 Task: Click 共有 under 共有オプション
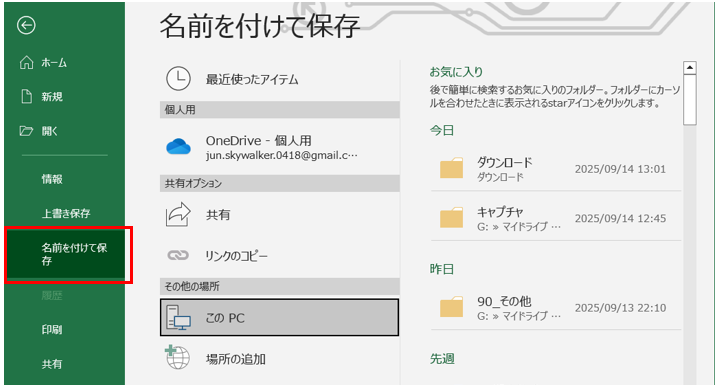point(279,215)
